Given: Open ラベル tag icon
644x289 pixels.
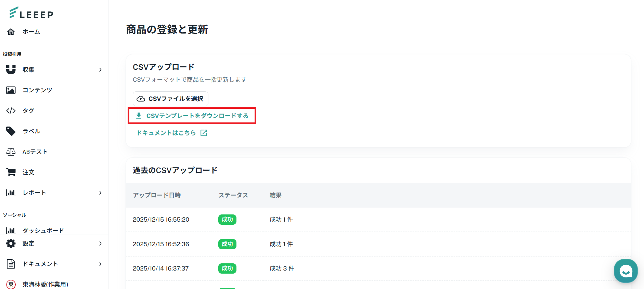Looking at the screenshot, I should (x=11, y=131).
